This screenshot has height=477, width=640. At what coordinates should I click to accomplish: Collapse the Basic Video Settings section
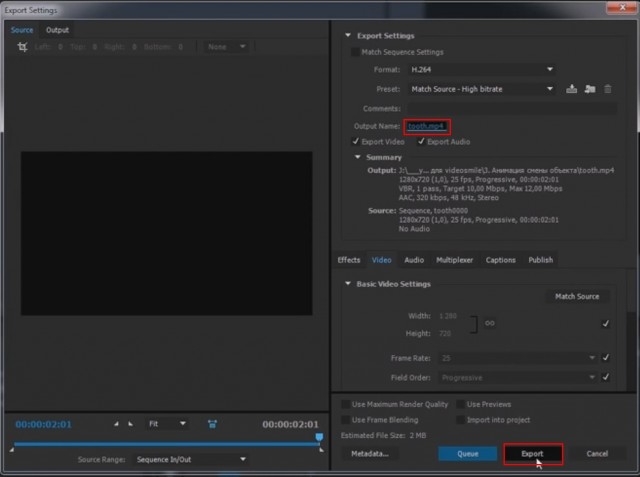click(349, 284)
